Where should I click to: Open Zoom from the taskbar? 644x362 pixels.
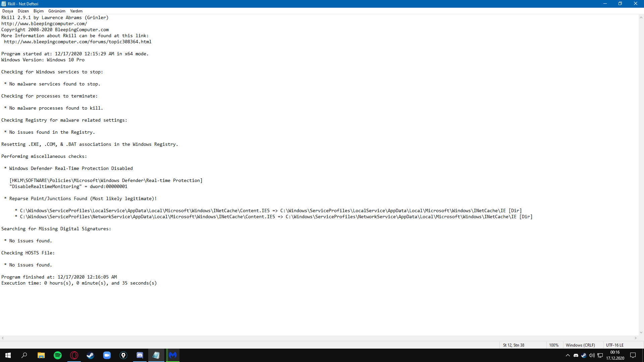click(107, 355)
